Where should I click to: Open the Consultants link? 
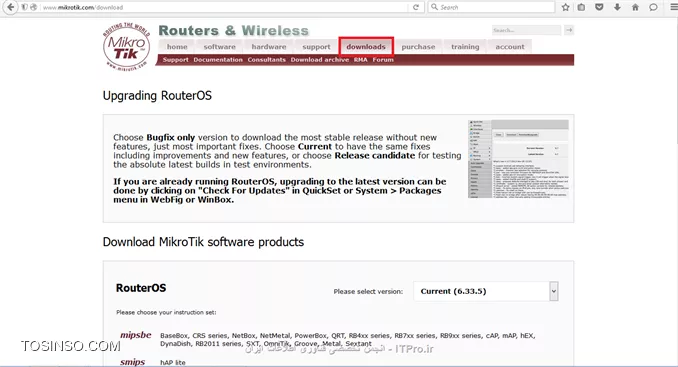tap(266, 60)
